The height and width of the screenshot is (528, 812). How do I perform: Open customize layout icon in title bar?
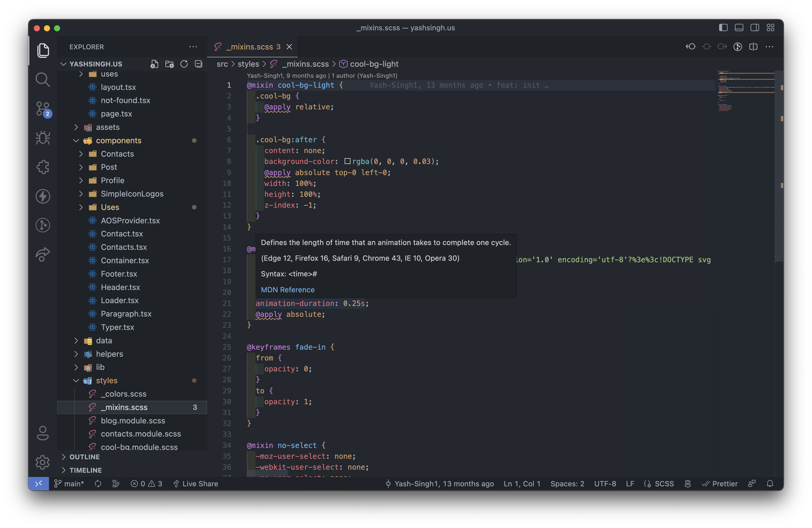point(770,28)
